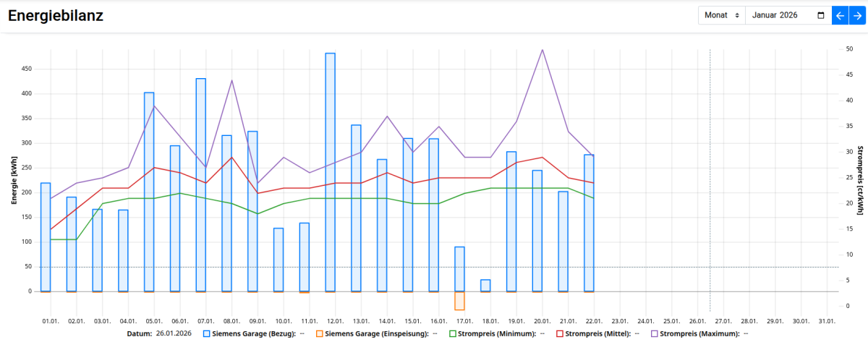Click the orange Einspeisung bar on 17.01.
868x350 pixels.
(x=459, y=301)
